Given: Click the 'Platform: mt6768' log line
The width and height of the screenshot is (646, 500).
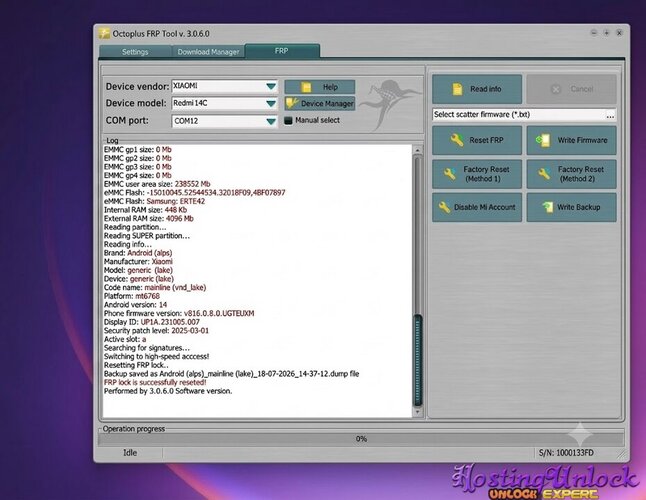Looking at the screenshot, I should (x=131, y=296).
